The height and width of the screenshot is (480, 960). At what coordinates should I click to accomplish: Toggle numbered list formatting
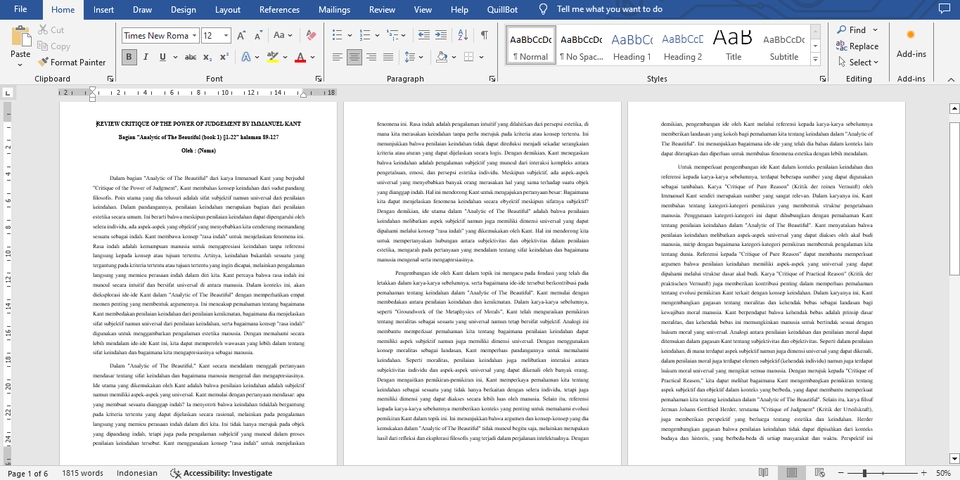coord(365,35)
